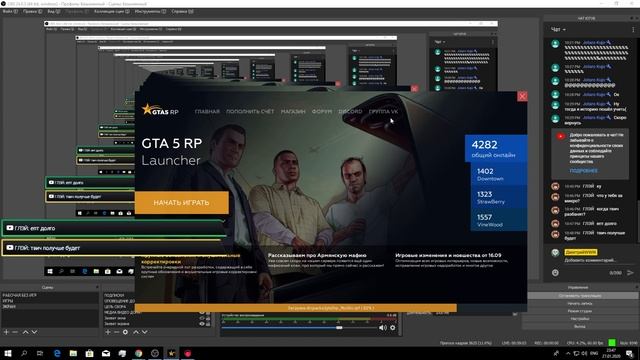Toggle lock on the Захват экрана source

tap(208, 324)
